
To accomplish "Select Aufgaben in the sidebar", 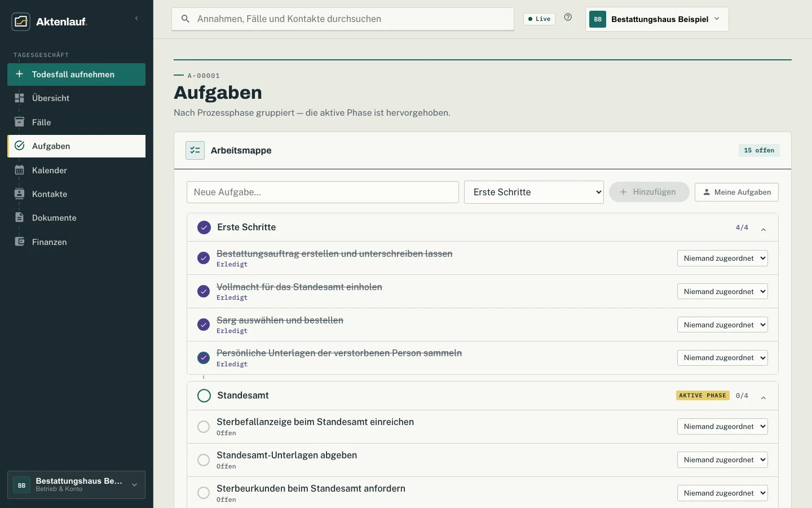I will 76,146.
